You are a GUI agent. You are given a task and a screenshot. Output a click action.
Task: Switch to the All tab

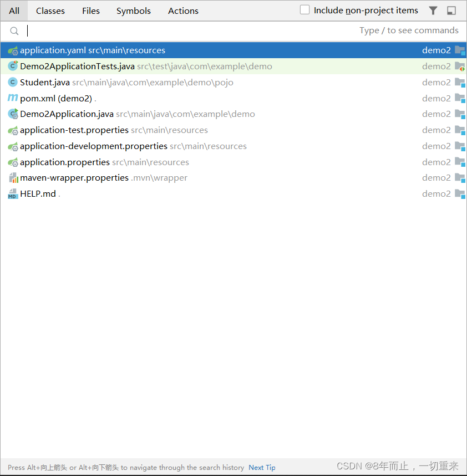coord(14,11)
